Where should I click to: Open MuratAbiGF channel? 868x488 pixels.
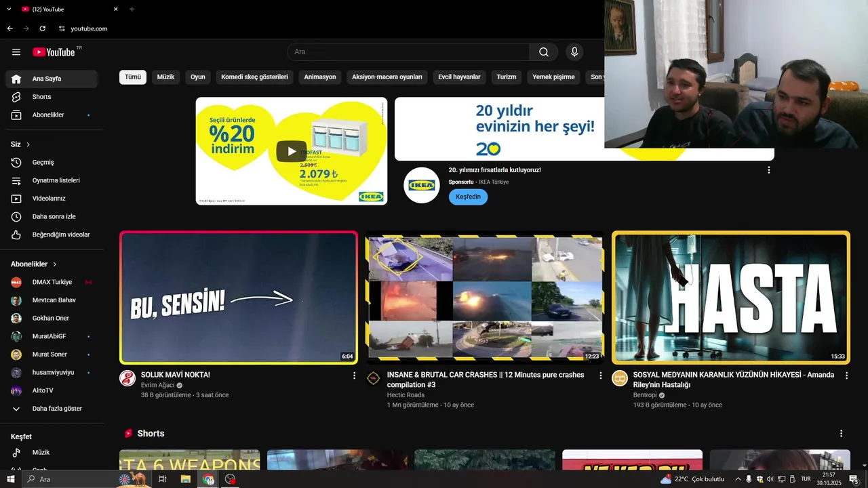[x=52, y=336]
